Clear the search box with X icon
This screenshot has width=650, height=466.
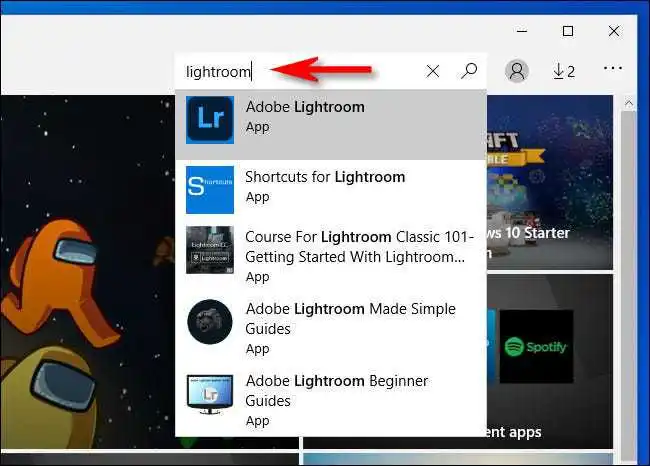tap(433, 71)
